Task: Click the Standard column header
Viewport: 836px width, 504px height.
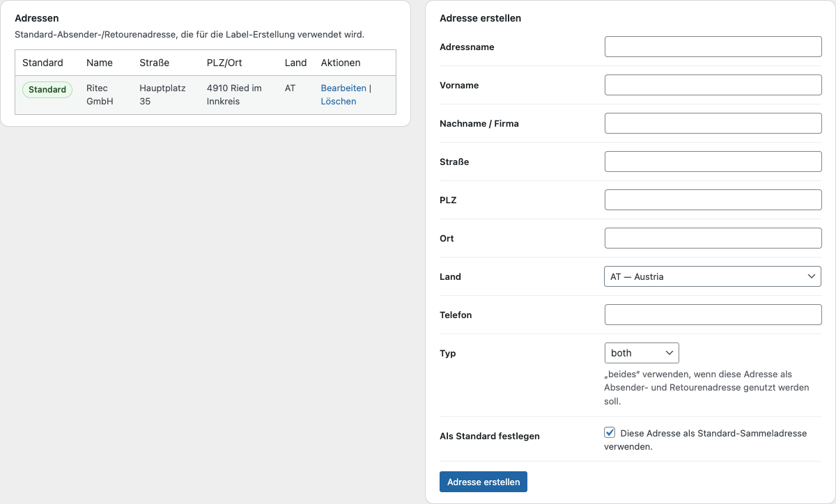Action: coord(44,62)
